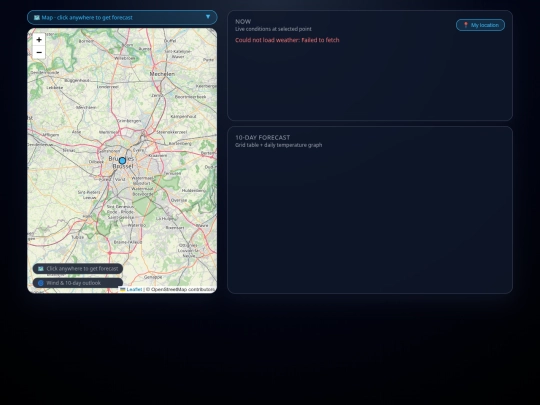The image size is (540, 405).
Task: Click the map icon in forecast chip
Action: [41, 269]
